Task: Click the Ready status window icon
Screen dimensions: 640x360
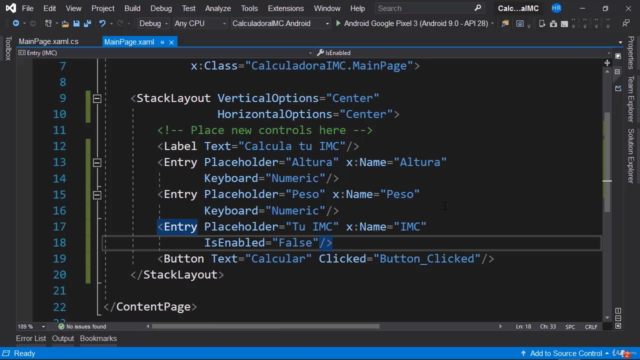Action: 6,353
